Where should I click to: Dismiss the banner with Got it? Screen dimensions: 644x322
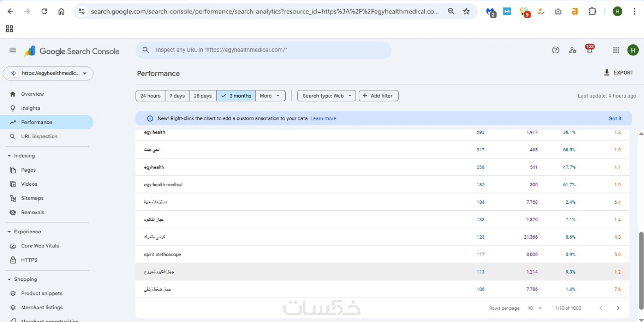(x=615, y=119)
